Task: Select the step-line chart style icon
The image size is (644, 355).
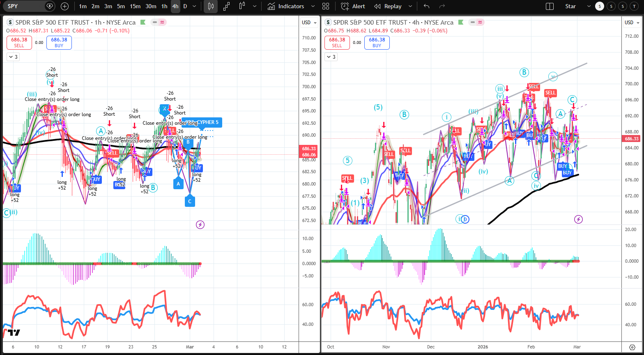Action: (226, 6)
